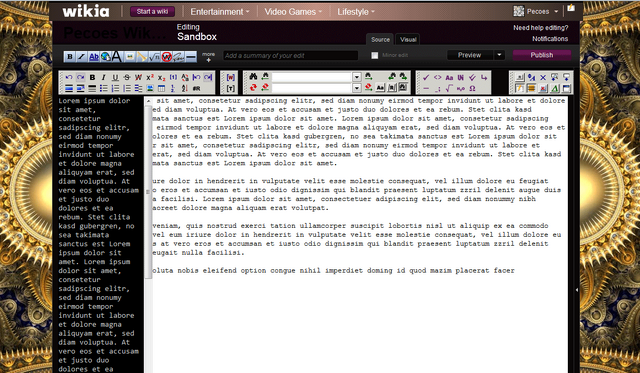The image size is (640, 373).
Task: Click the [W] wikify icon
Action: pos(231,77)
